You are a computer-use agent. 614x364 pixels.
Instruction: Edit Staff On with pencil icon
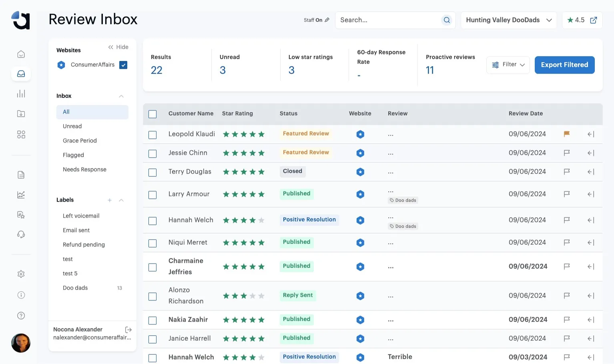point(327,20)
